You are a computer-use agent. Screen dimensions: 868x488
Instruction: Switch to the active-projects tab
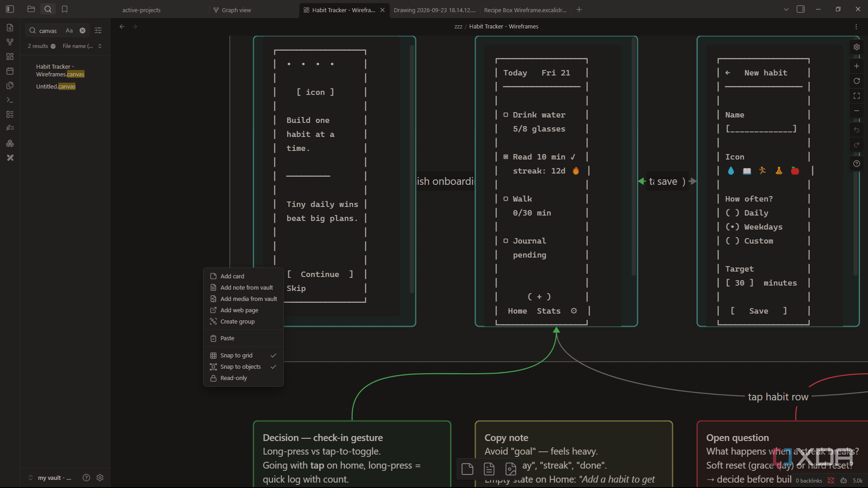[x=141, y=10]
